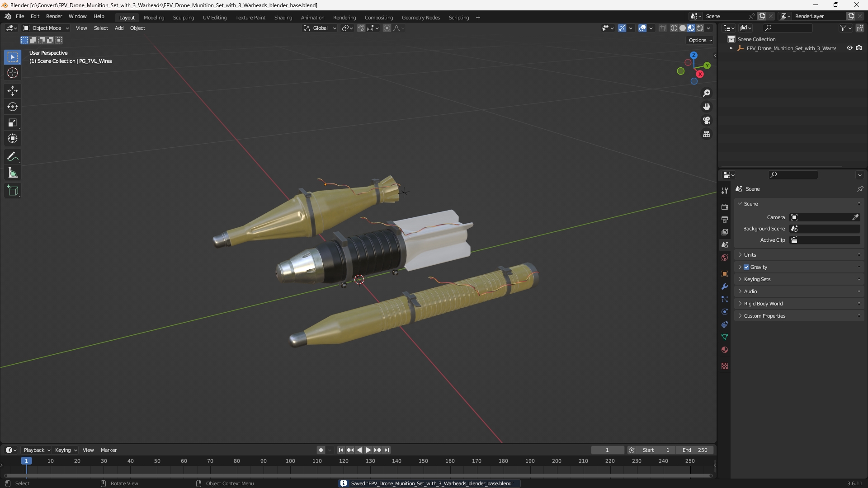Screen dimensions: 868x488
Task: Open the Render menu
Action: 54,16
